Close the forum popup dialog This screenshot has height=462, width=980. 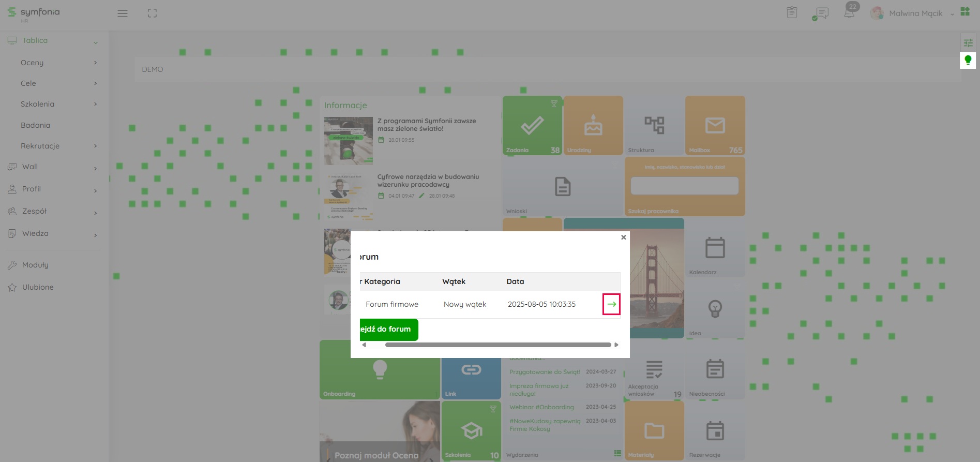click(x=623, y=237)
